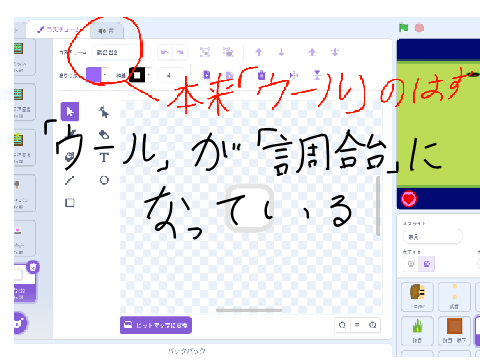Switch to the Costumes tab
The height and width of the screenshot is (360, 480).
[58, 30]
